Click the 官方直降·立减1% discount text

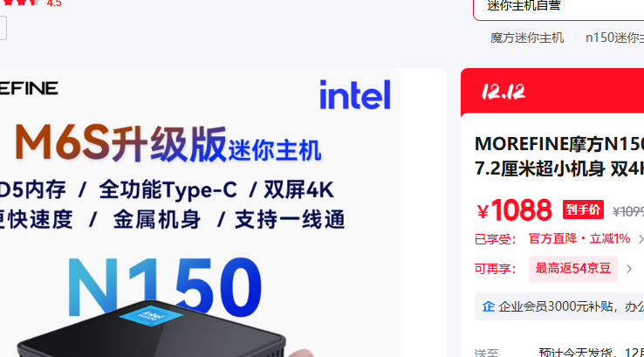point(579,238)
